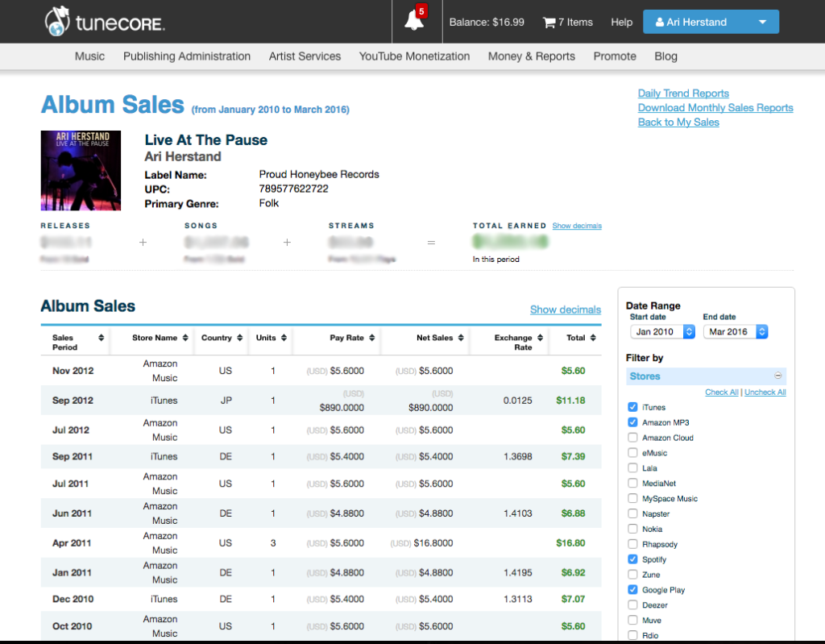Show decimals in Album Sales table

click(565, 310)
